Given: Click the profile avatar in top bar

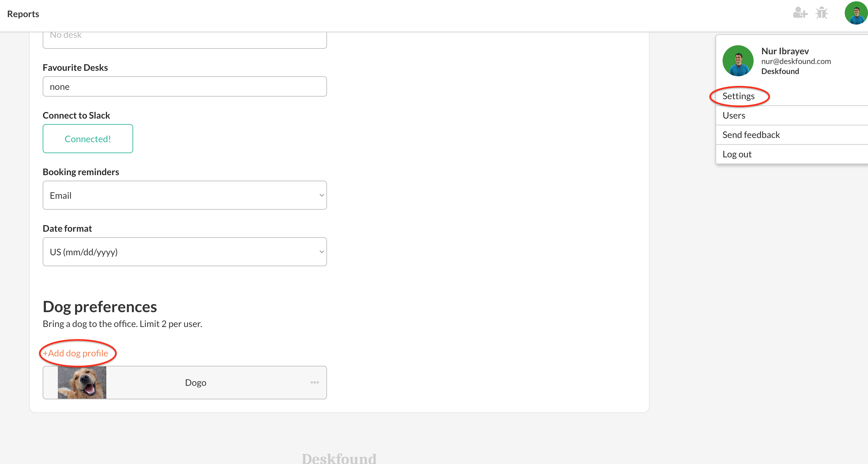Looking at the screenshot, I should [x=855, y=13].
